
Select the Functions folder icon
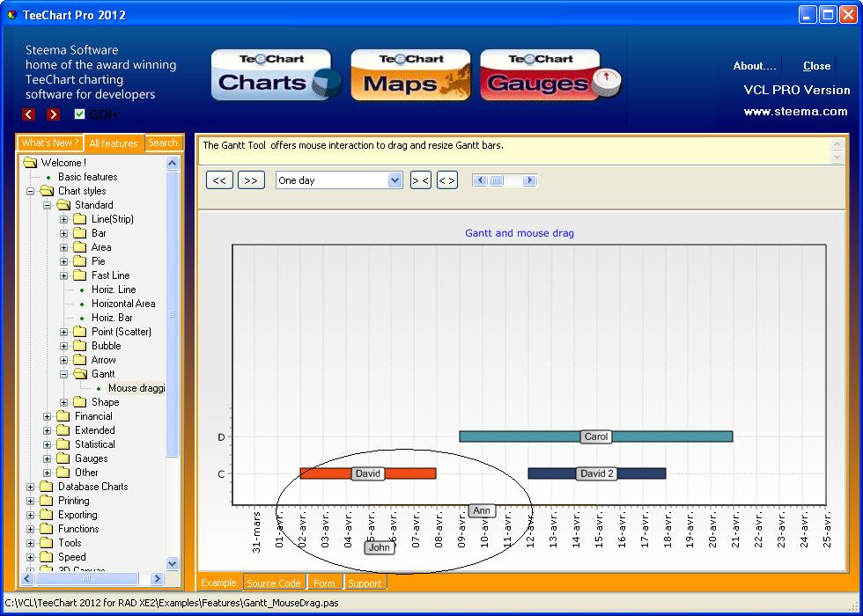pos(47,529)
